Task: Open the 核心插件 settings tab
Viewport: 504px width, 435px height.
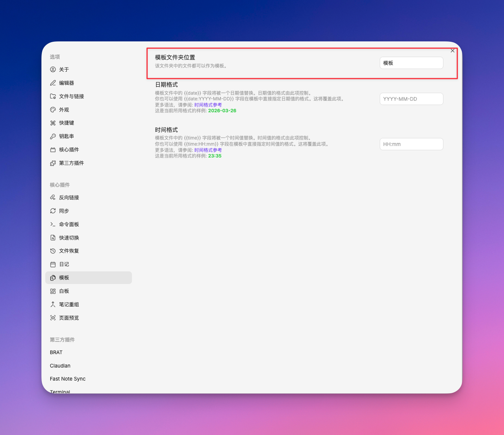Action: tap(69, 150)
